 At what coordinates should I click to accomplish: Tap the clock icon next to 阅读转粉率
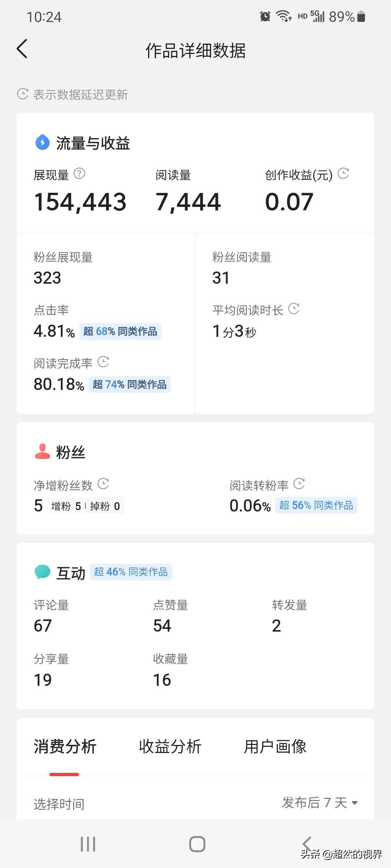pyautogui.click(x=299, y=484)
